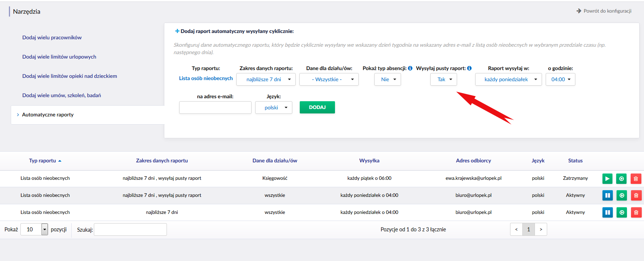Image resolution: width=644 pixels, height=261 pixels.
Task: Sort table by 'Zakres danych raportu' column header
Action: coord(162,161)
